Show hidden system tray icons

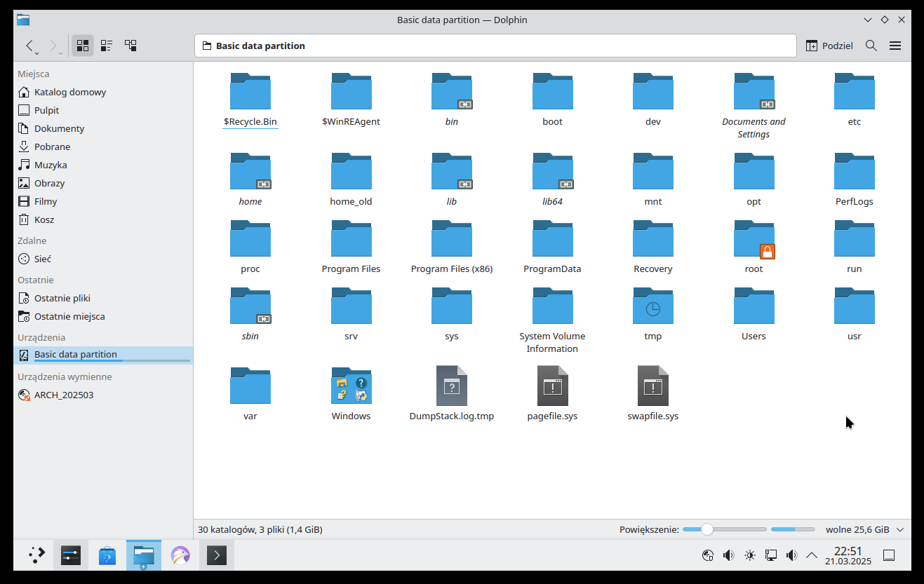812,555
